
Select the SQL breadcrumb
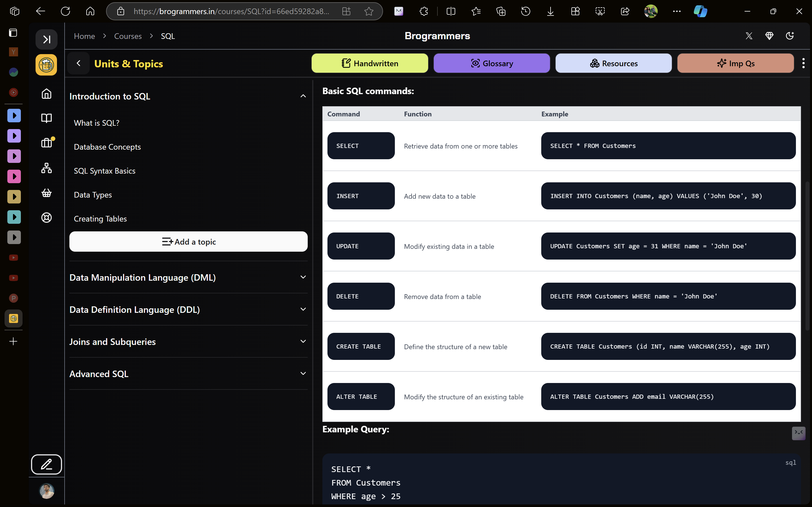pyautogui.click(x=168, y=36)
